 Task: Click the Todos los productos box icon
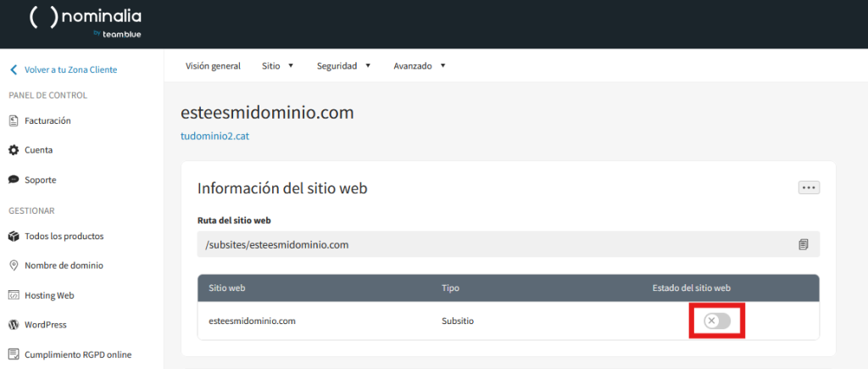(14, 237)
